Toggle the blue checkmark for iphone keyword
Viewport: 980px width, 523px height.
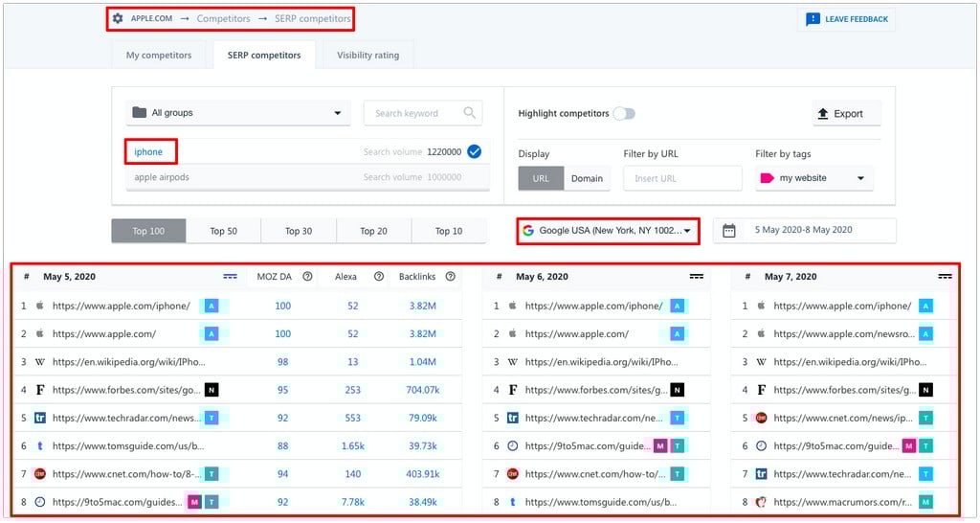point(475,151)
